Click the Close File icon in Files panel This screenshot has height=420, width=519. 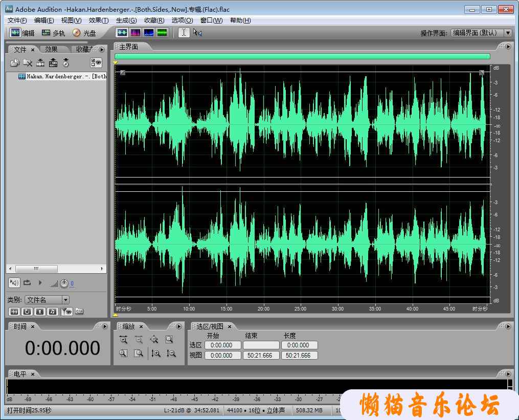(28, 62)
